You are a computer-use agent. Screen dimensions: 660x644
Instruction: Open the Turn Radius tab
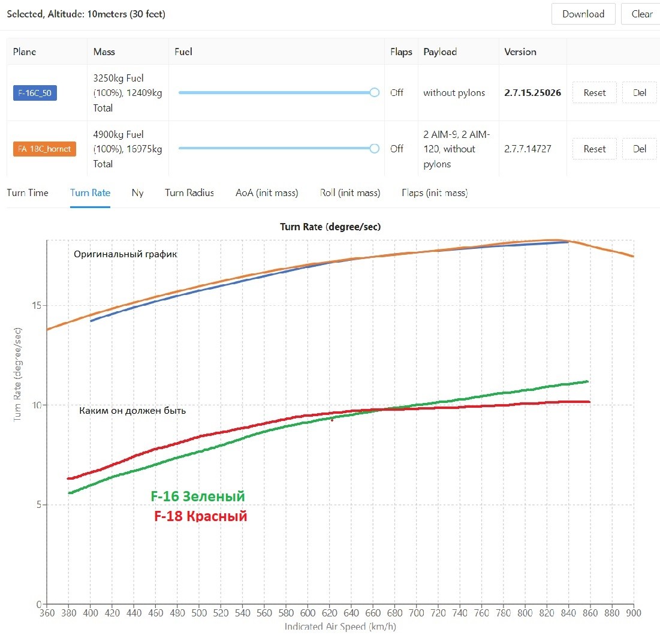[x=189, y=192]
